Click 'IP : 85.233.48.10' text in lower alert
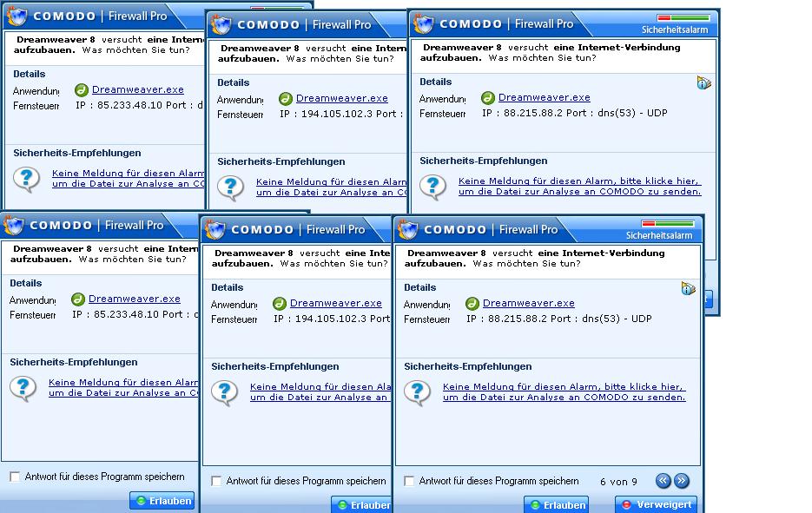The width and height of the screenshot is (812, 513). click(116, 315)
